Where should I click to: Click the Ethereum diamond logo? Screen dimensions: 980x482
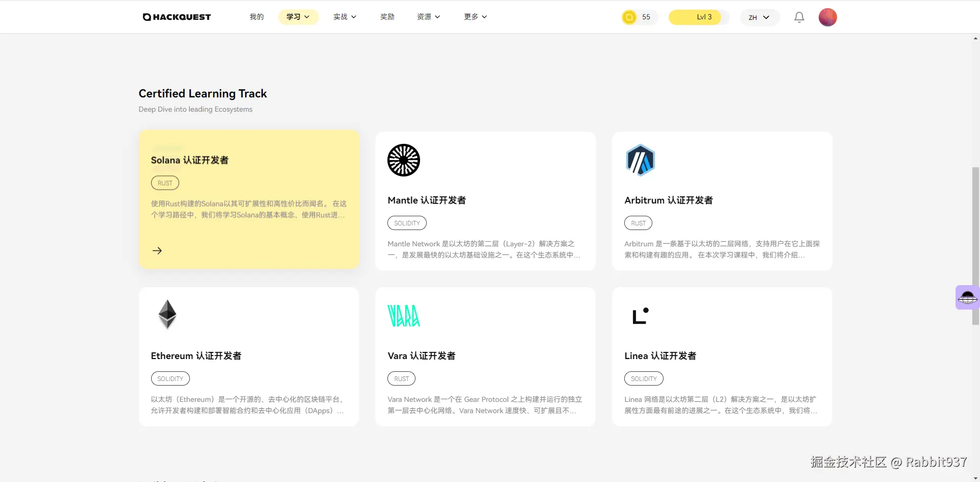pyautogui.click(x=167, y=314)
